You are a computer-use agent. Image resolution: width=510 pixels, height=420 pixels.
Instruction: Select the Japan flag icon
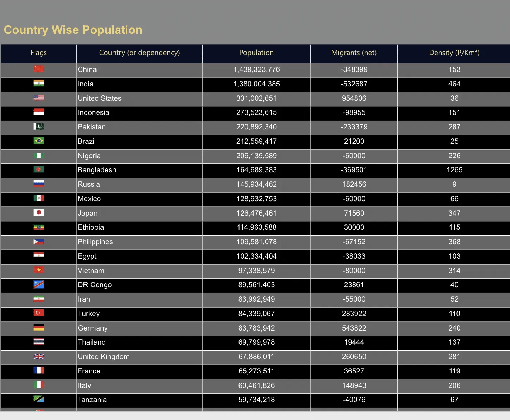point(39,212)
